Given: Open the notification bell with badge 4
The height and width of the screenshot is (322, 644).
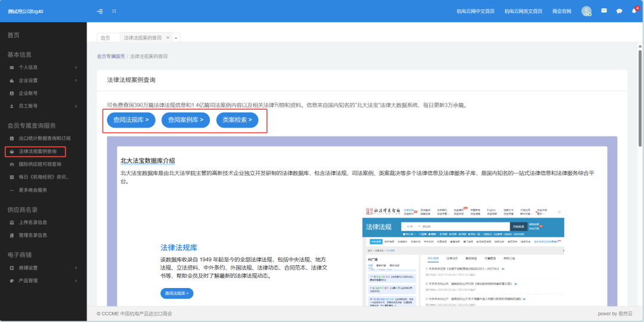Looking at the screenshot, I should coord(634,11).
